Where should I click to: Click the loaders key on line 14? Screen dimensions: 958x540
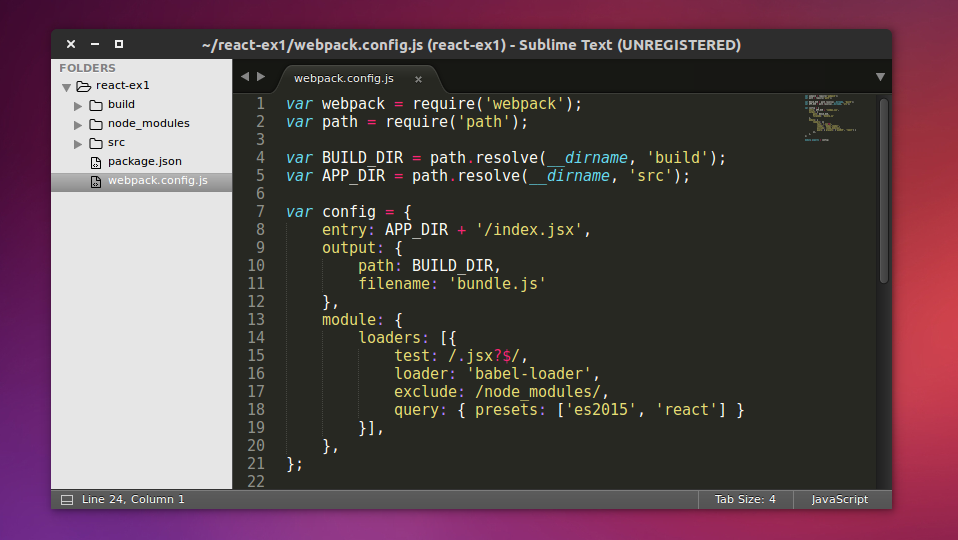(389, 337)
